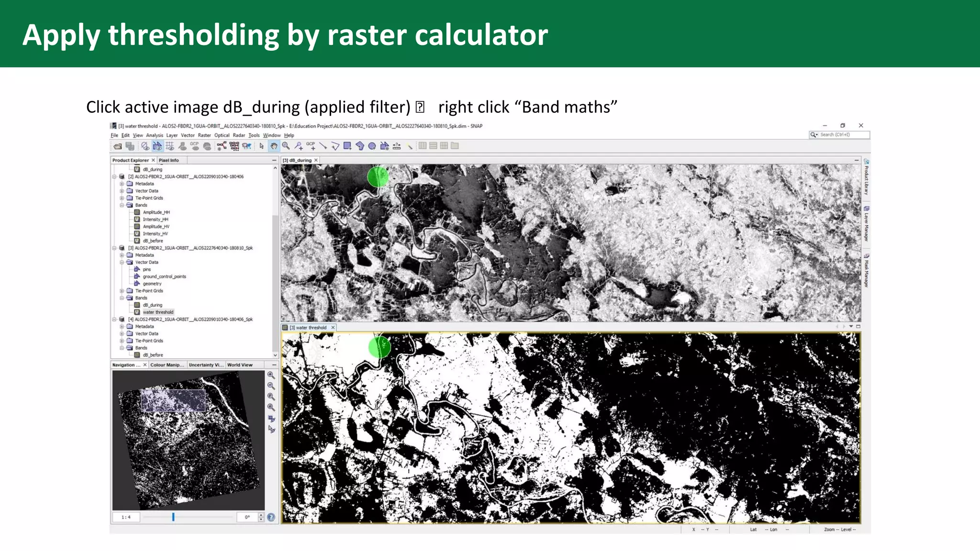Image resolution: width=980 pixels, height=551 pixels.
Task: Collapse product [4] 180406_Spk node
Action: [114, 320]
